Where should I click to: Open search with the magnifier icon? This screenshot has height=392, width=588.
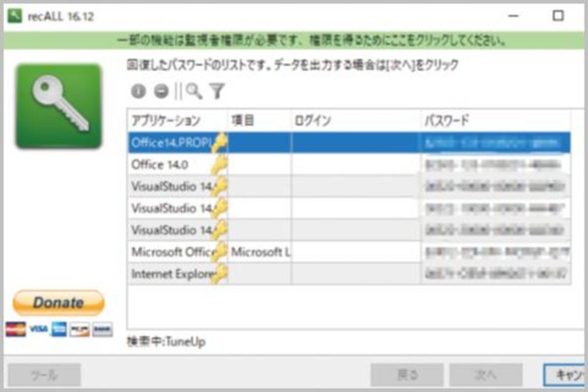pyautogui.click(x=194, y=91)
